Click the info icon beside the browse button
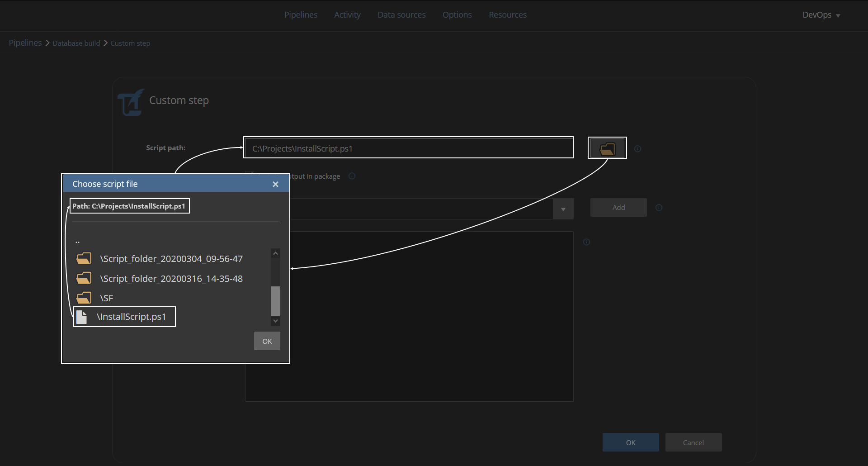 [x=637, y=149]
